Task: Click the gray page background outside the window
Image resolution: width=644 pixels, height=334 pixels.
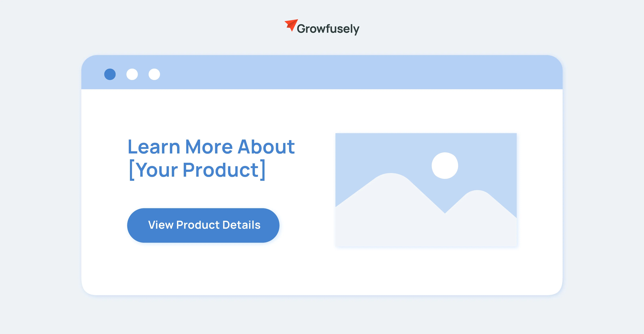Action: tap(37, 175)
